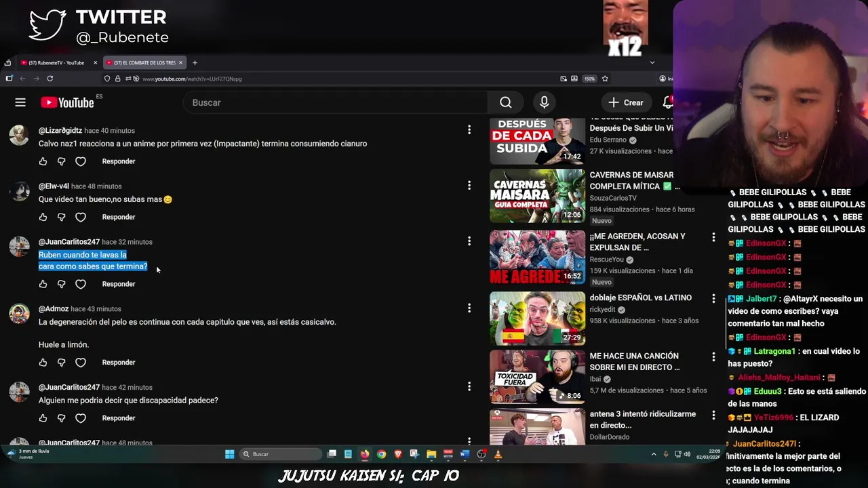Like the 'Que video tan bueno' comment

[x=43, y=217]
